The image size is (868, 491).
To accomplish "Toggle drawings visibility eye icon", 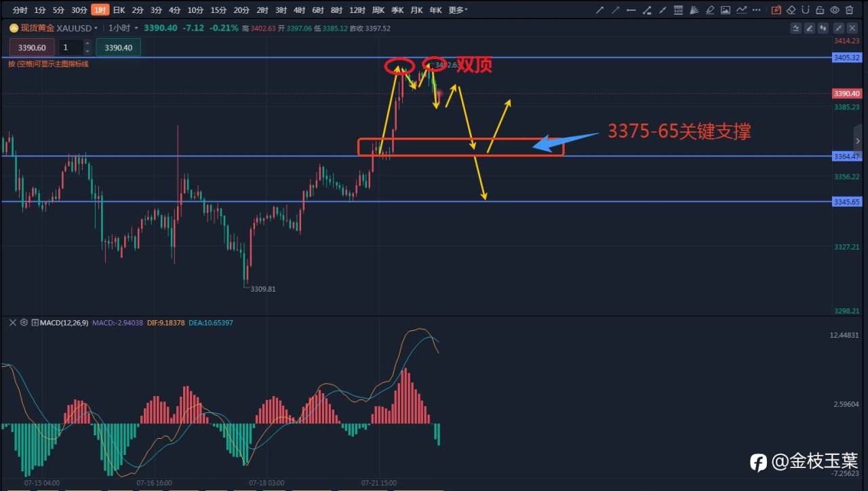I will pyautogui.click(x=835, y=10).
